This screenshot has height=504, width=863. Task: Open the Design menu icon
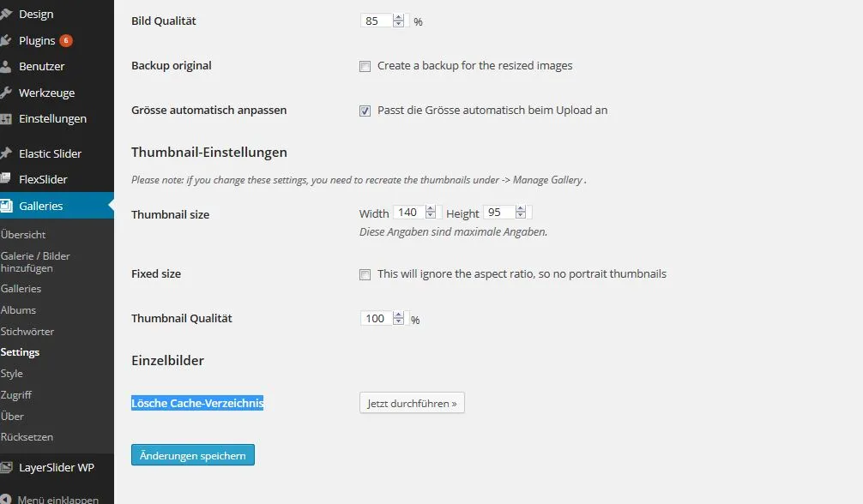point(5,15)
